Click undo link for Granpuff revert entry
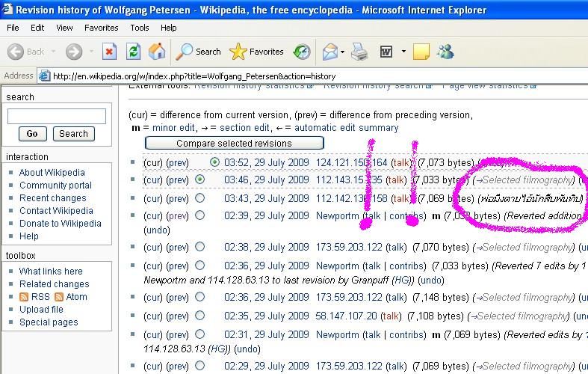Viewport: 588px width, 374px height. 431,280
